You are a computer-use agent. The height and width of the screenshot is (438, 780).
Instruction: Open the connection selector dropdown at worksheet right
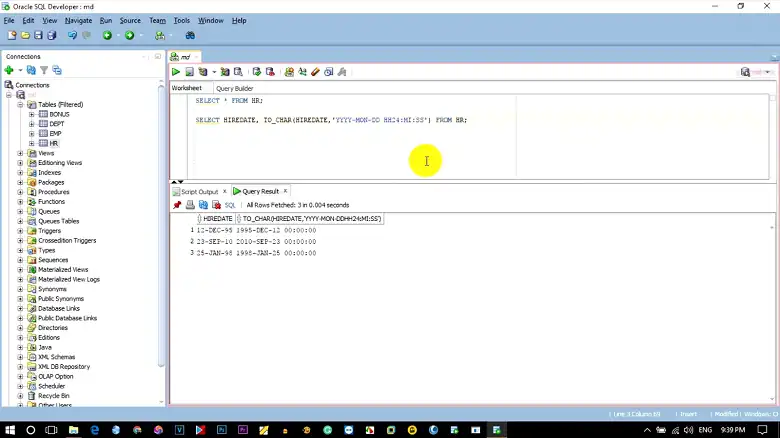pyautogui.click(x=768, y=72)
